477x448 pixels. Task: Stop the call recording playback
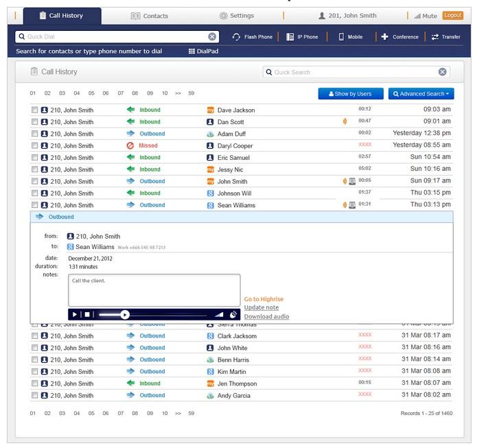87,314
